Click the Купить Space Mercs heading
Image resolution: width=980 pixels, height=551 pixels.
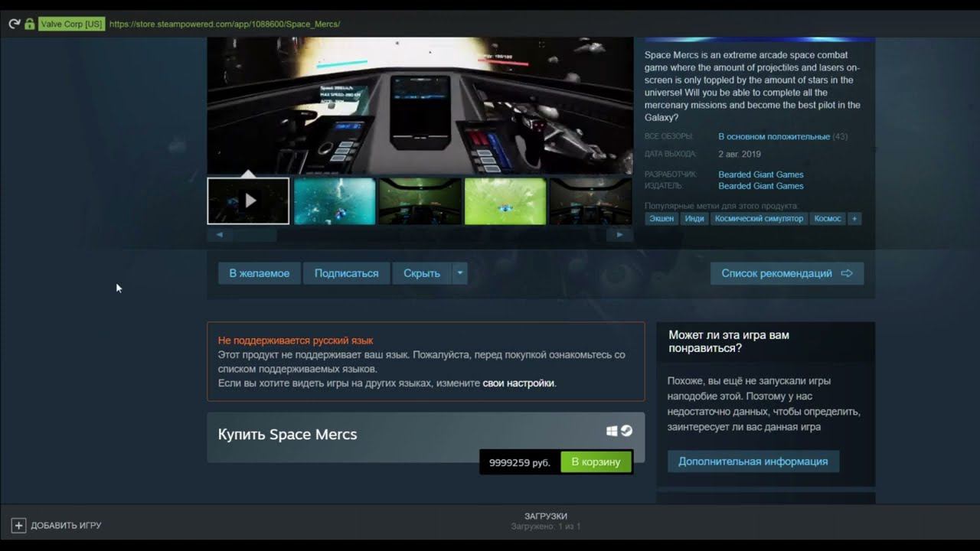pos(288,435)
